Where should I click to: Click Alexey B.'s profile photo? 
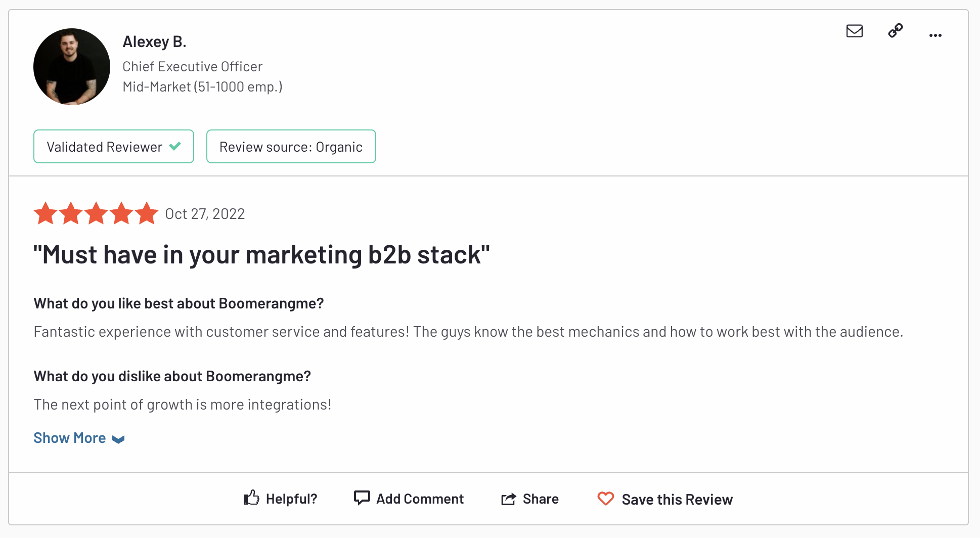click(x=72, y=67)
